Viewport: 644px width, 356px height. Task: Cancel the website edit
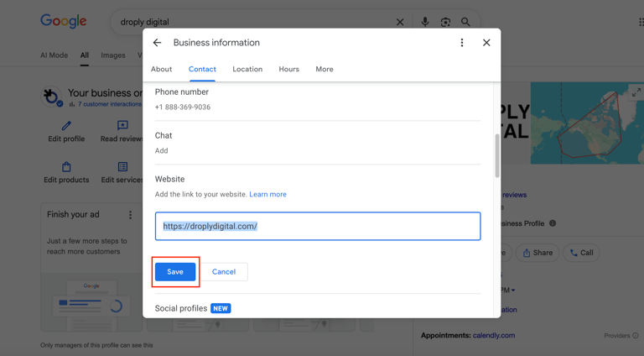click(224, 272)
